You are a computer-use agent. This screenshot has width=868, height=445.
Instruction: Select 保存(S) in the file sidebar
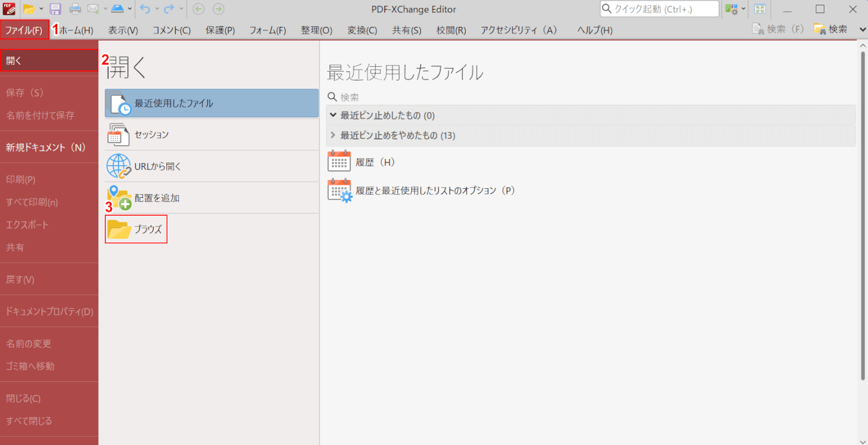click(x=49, y=93)
